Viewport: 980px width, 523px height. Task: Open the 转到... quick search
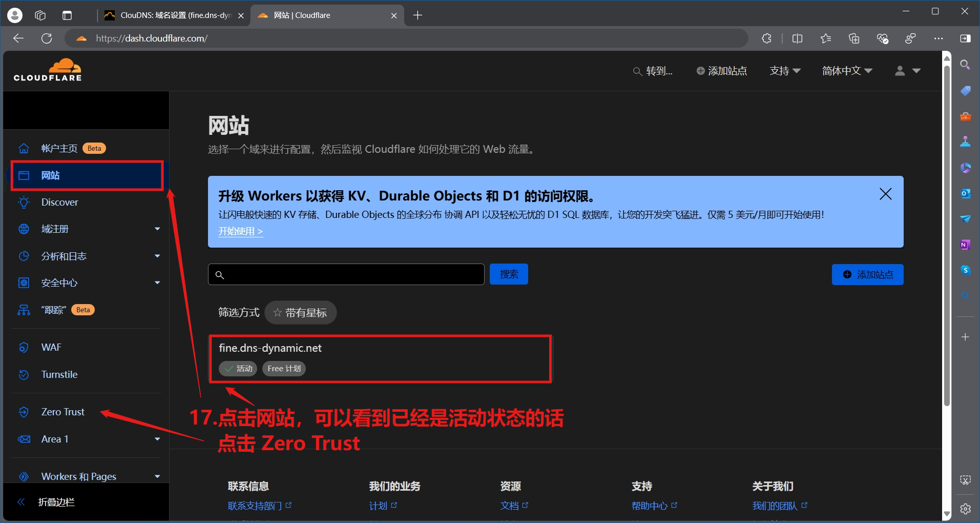(x=653, y=71)
